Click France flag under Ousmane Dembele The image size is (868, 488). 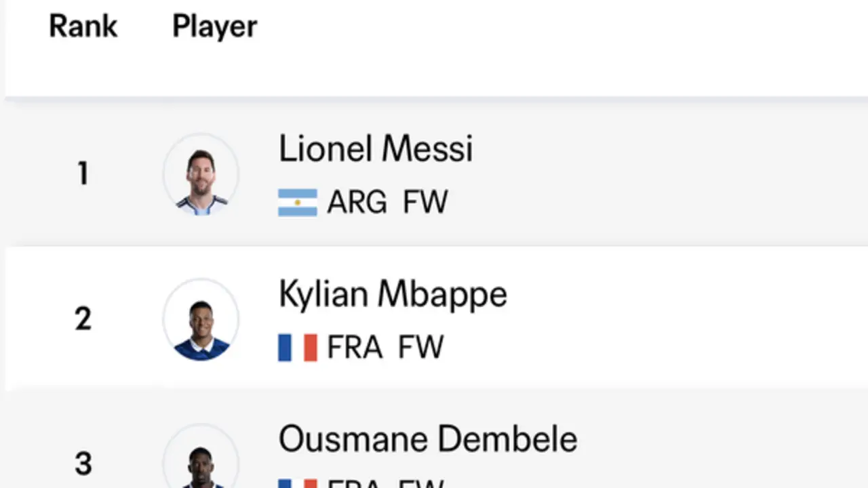[x=298, y=484]
